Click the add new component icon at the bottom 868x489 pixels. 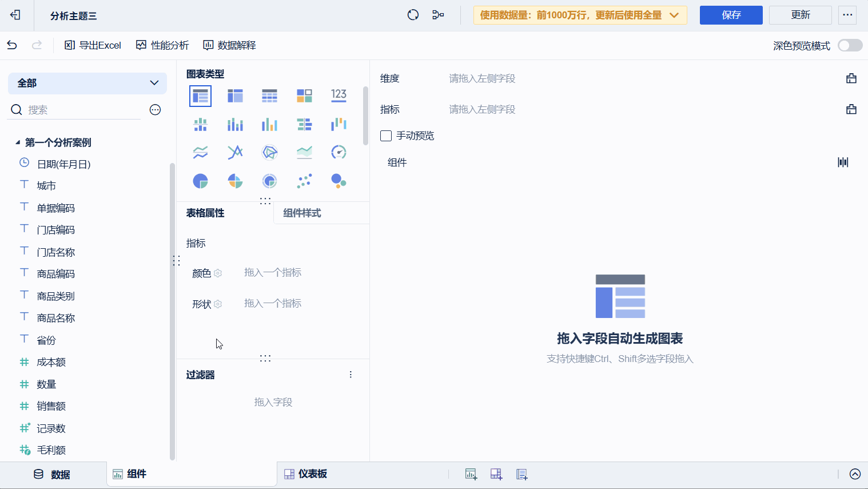pyautogui.click(x=471, y=474)
